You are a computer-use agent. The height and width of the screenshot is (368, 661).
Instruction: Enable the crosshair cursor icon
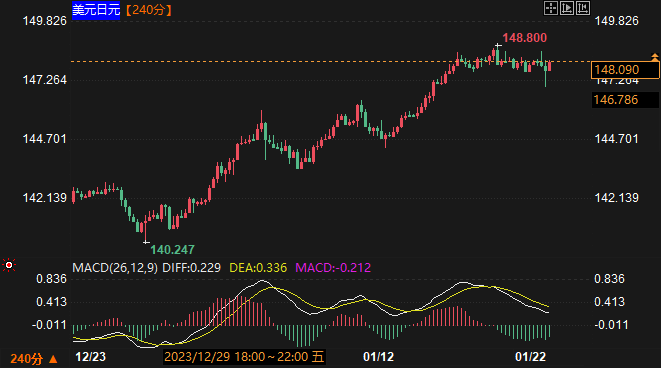551,8
